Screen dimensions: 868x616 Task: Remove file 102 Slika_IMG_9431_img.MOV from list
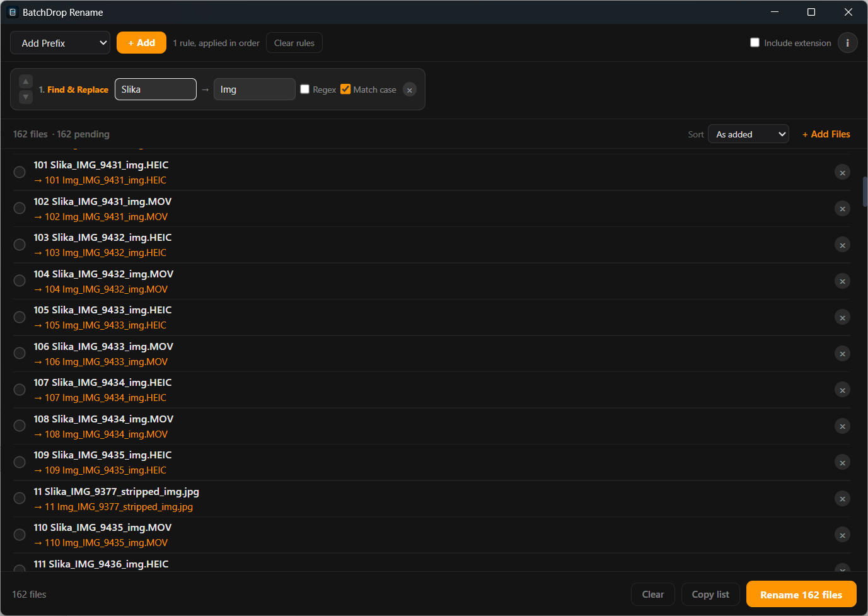click(x=842, y=209)
